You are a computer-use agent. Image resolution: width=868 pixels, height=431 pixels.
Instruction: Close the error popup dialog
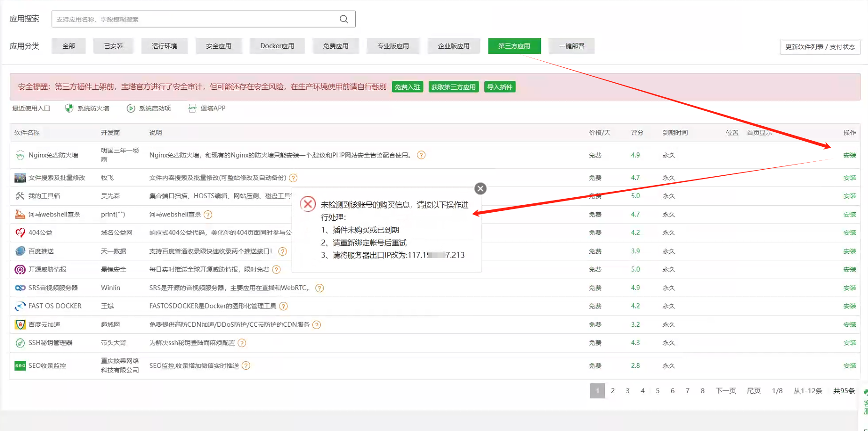point(481,188)
